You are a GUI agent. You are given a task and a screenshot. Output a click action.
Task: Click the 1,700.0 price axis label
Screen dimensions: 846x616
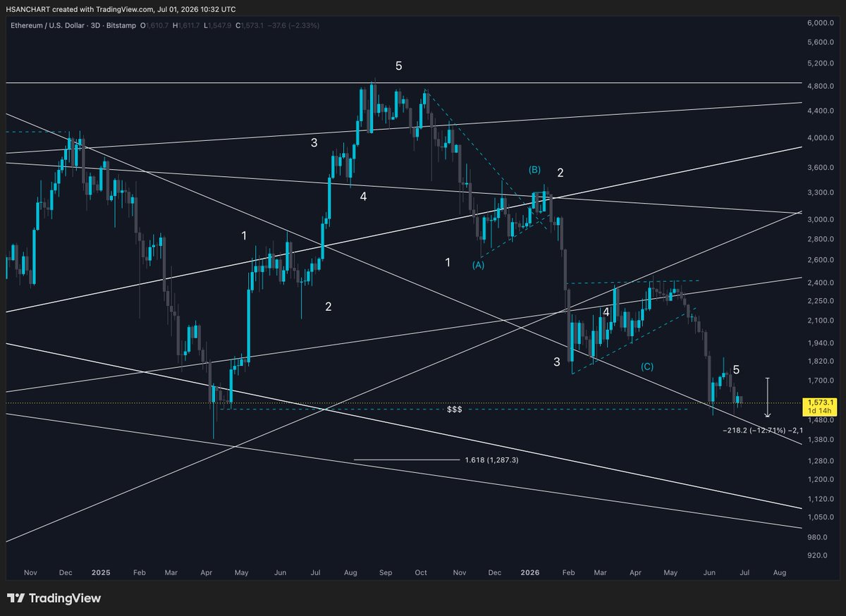pos(822,381)
